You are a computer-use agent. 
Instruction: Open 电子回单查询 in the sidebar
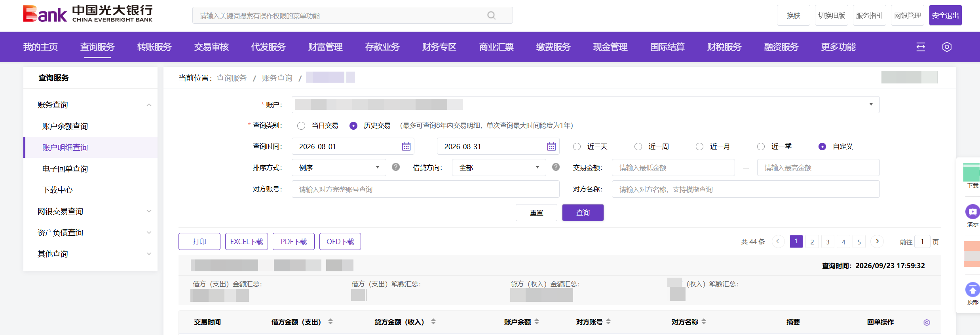(x=65, y=169)
